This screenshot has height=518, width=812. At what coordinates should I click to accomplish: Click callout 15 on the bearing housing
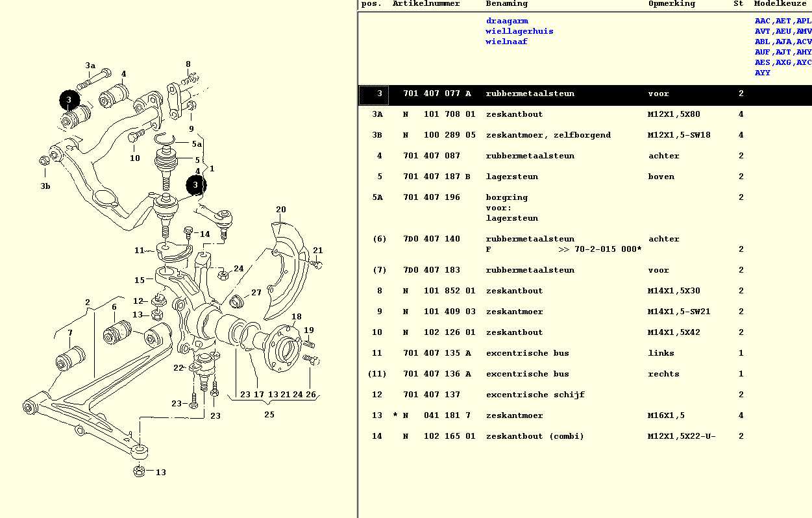[140, 280]
